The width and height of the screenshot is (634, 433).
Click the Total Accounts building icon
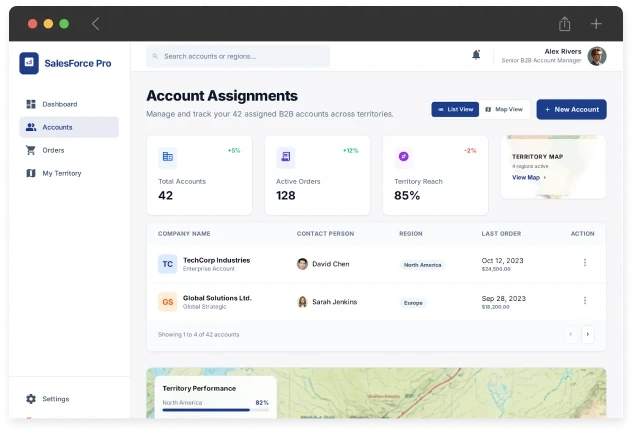(x=167, y=157)
